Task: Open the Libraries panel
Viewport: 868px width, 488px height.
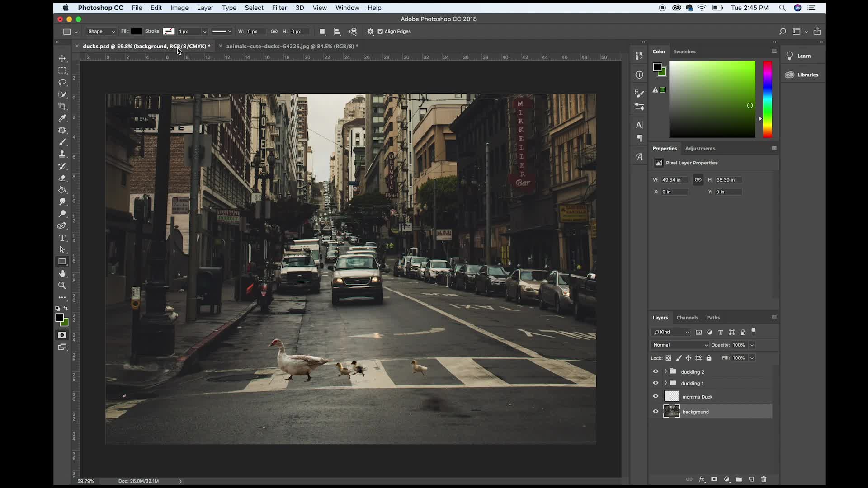Action: tap(803, 75)
